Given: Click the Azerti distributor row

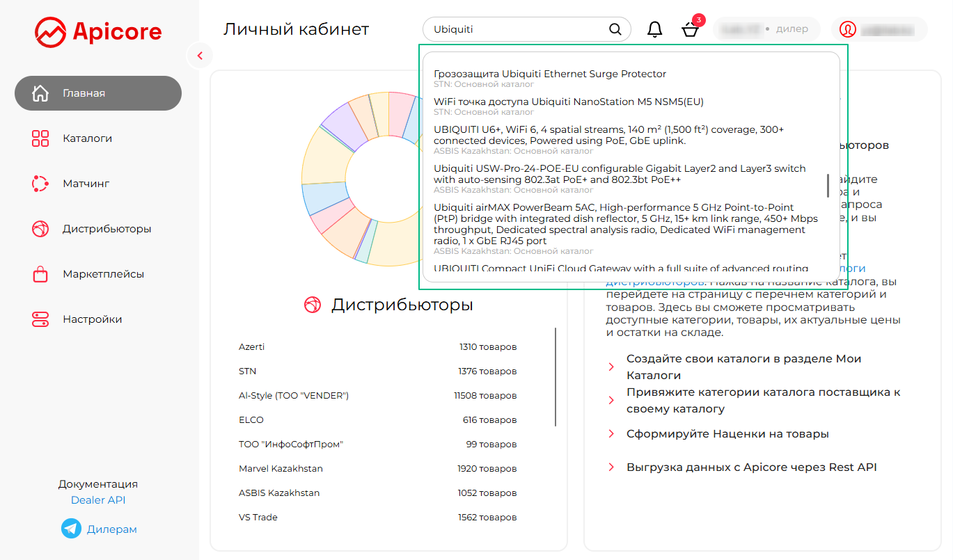Looking at the screenshot, I should click(x=378, y=347).
